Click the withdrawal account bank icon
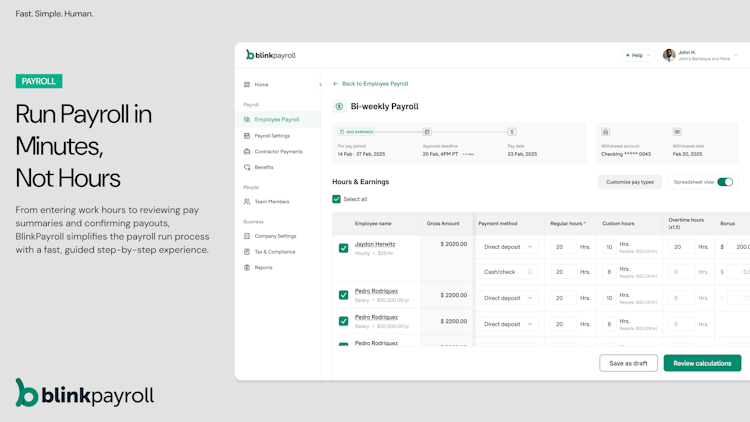The width and height of the screenshot is (750, 422). coord(605,132)
